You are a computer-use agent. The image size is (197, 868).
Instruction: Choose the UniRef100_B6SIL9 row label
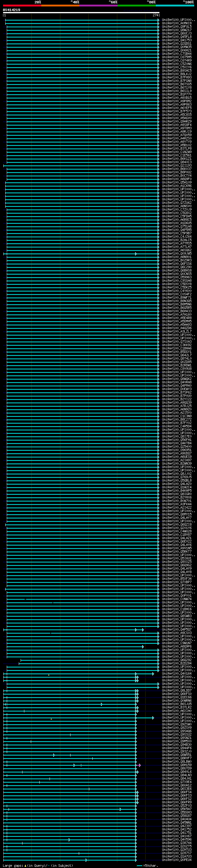[x=177, y=91]
